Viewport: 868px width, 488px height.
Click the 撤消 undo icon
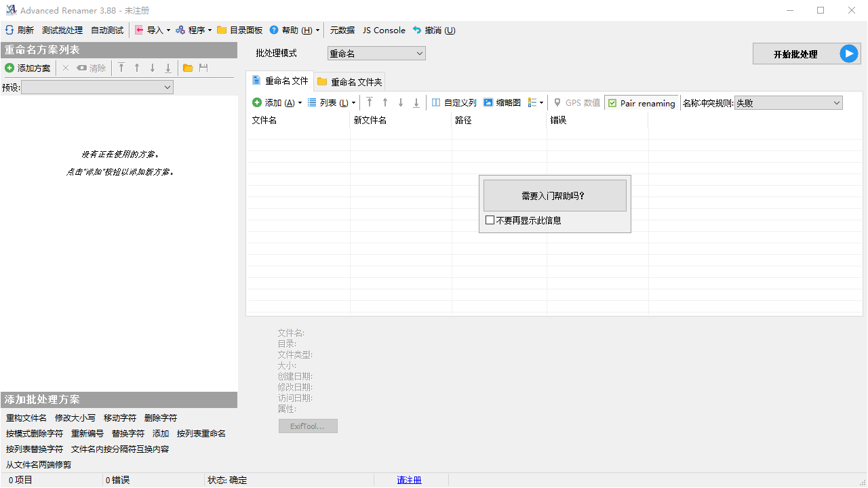(417, 30)
